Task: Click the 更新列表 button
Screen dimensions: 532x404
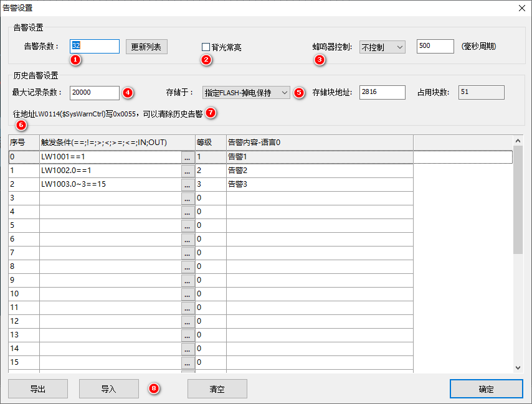Action: click(146, 47)
